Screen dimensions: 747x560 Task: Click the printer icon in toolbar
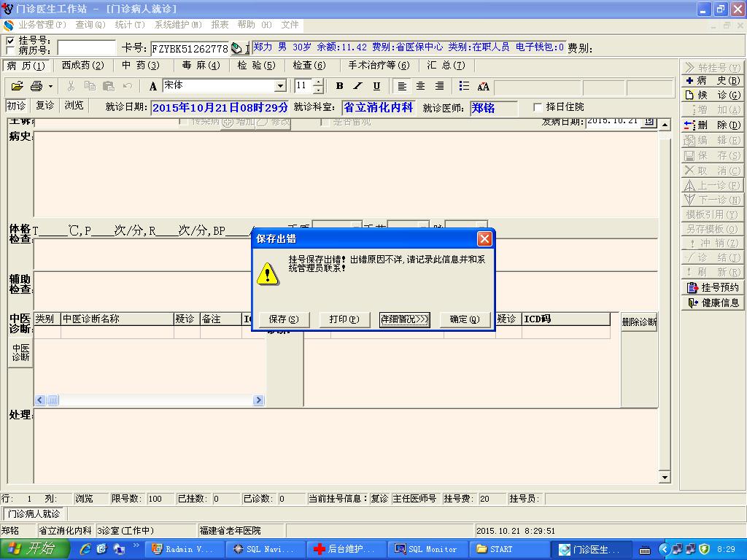pyautogui.click(x=36, y=86)
